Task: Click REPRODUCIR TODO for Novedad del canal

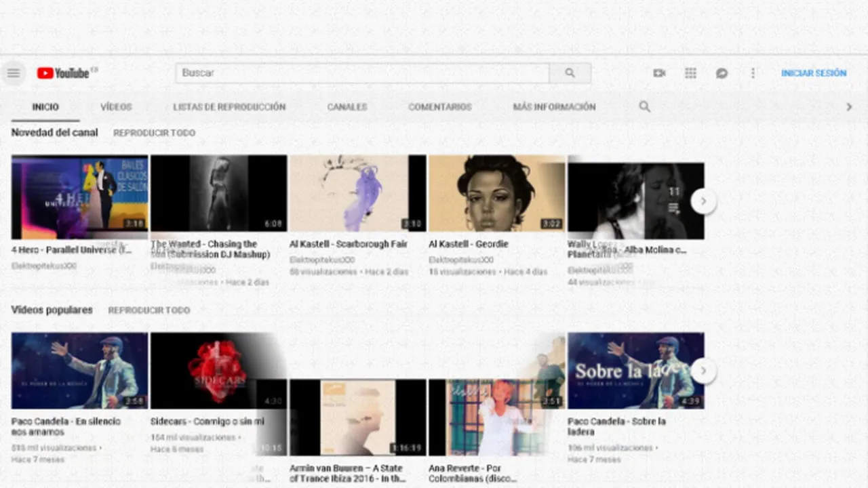Action: tap(155, 133)
